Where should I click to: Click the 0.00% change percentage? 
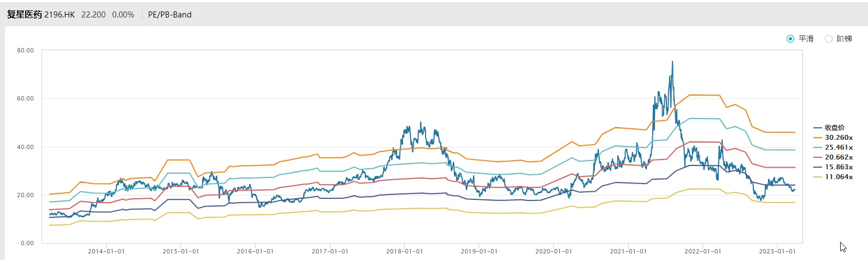tap(123, 15)
